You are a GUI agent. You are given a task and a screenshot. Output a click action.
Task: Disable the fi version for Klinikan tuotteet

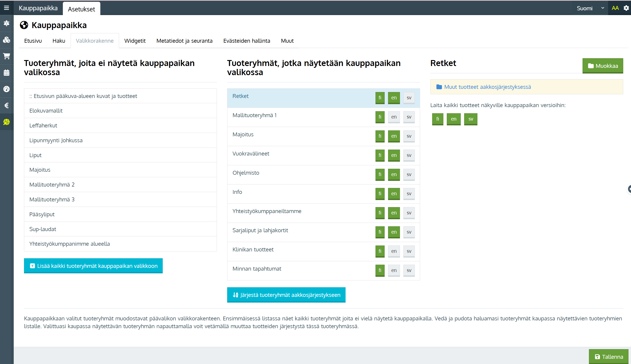click(x=380, y=251)
